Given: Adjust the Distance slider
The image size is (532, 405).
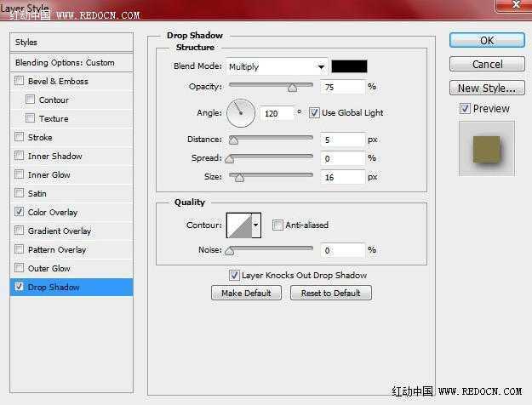Looking at the screenshot, I should pos(233,140).
